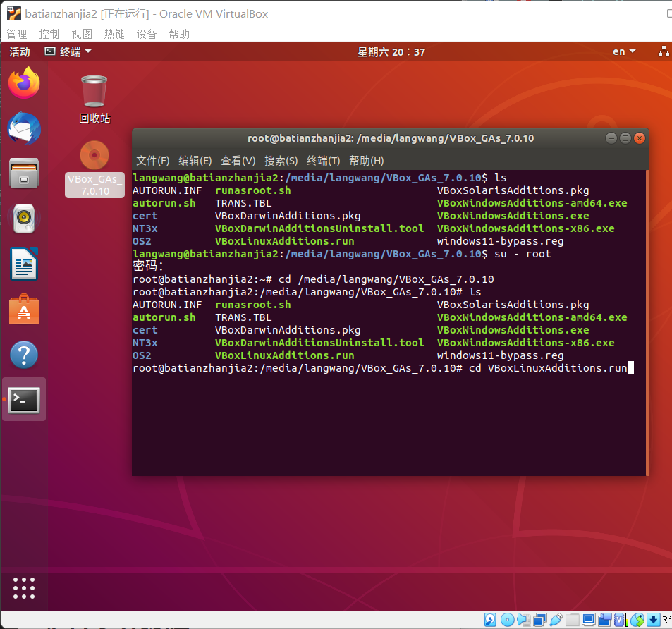The width and height of the screenshot is (672, 629).
Task: Open Firefox from the Ubuntu dock
Action: click(x=24, y=83)
